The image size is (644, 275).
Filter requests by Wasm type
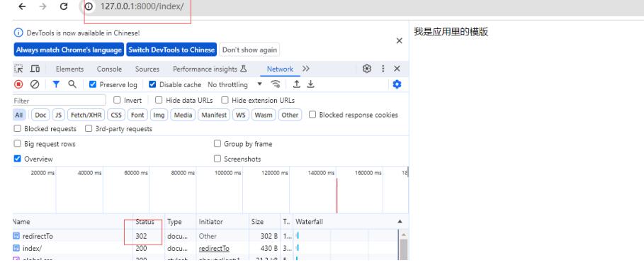pyautogui.click(x=264, y=115)
